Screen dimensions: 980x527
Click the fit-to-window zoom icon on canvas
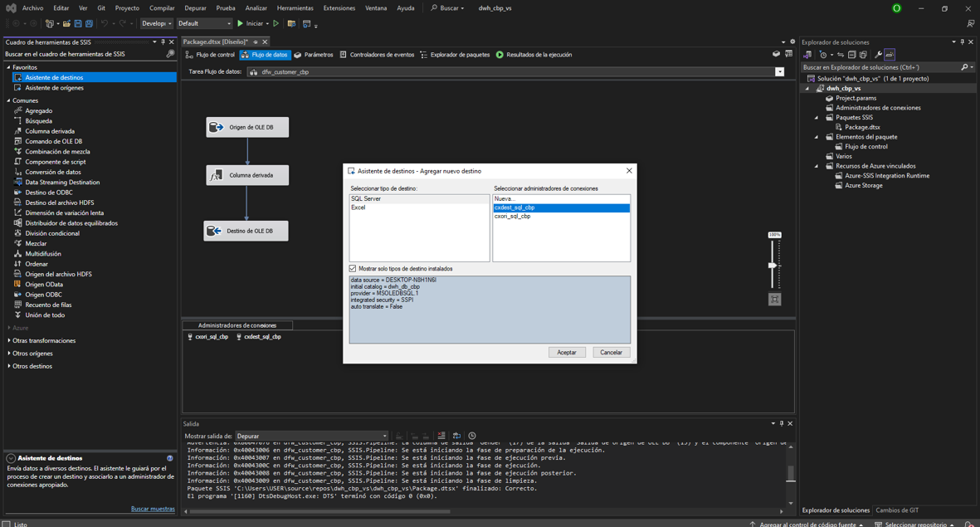tap(774, 300)
